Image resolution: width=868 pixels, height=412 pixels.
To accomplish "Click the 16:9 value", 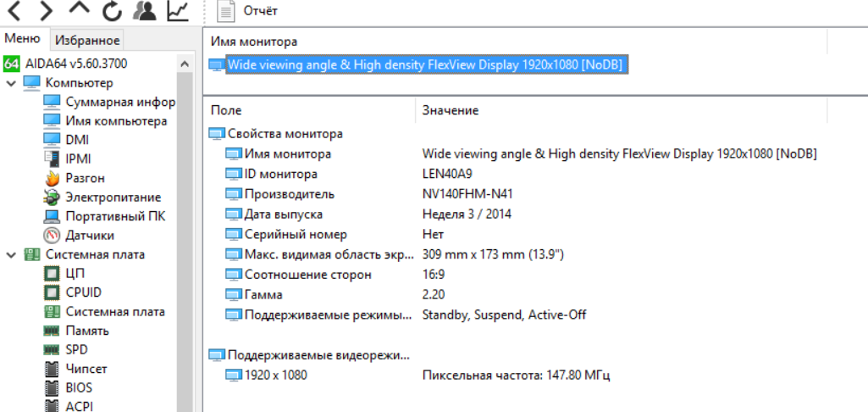I will click(433, 275).
